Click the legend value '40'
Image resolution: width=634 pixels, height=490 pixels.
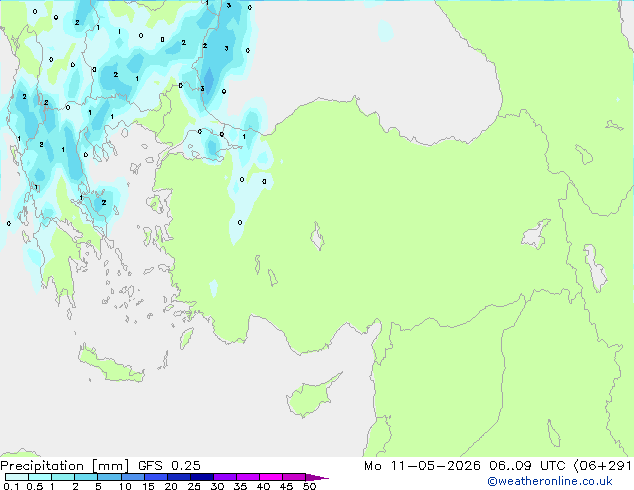(x=263, y=486)
